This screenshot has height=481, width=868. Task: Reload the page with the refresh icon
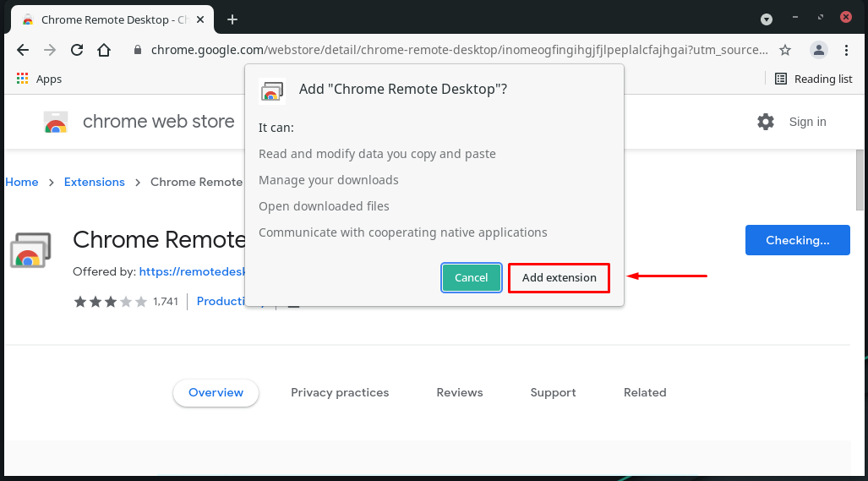[77, 50]
